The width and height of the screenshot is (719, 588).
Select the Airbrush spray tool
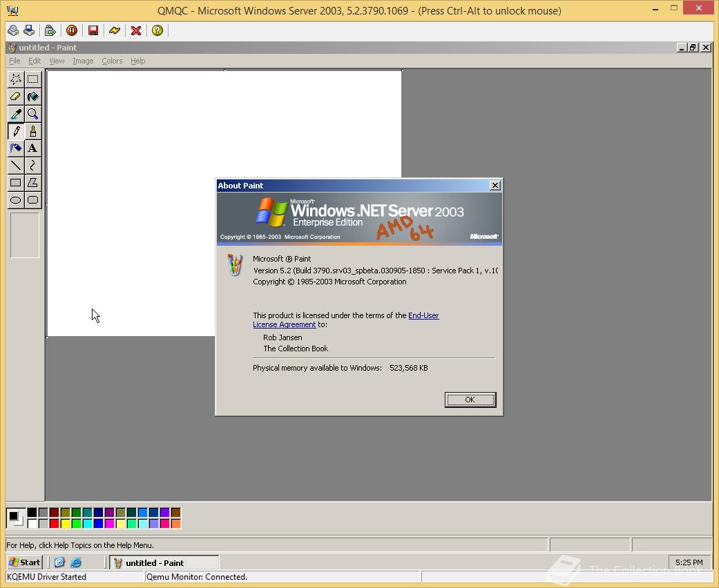(x=16, y=148)
